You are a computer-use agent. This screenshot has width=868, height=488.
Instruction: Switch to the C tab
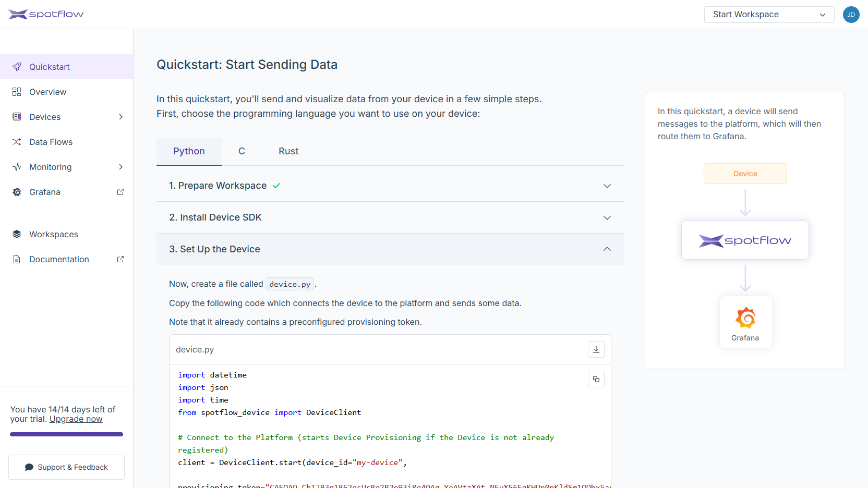tap(242, 151)
